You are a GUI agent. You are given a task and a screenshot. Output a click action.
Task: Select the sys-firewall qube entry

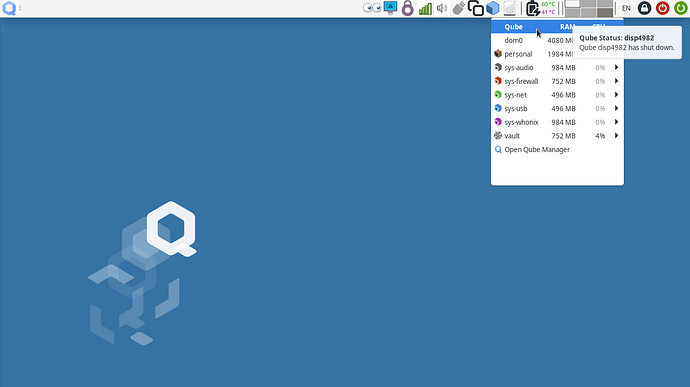click(557, 81)
